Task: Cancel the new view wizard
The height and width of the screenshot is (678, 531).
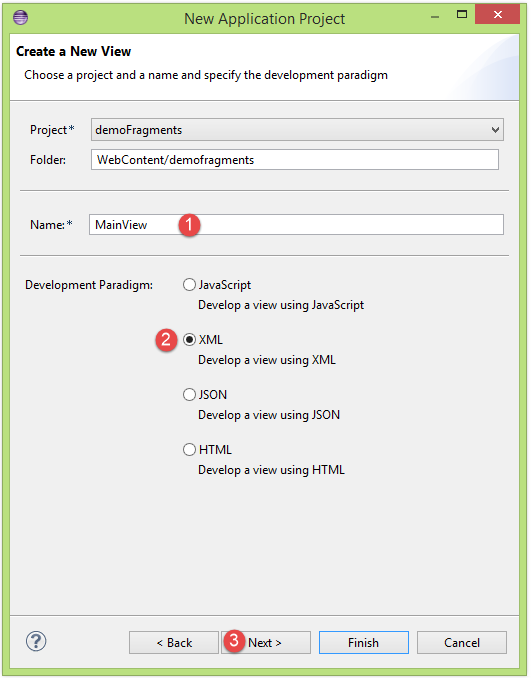Action: pyautogui.click(x=462, y=643)
